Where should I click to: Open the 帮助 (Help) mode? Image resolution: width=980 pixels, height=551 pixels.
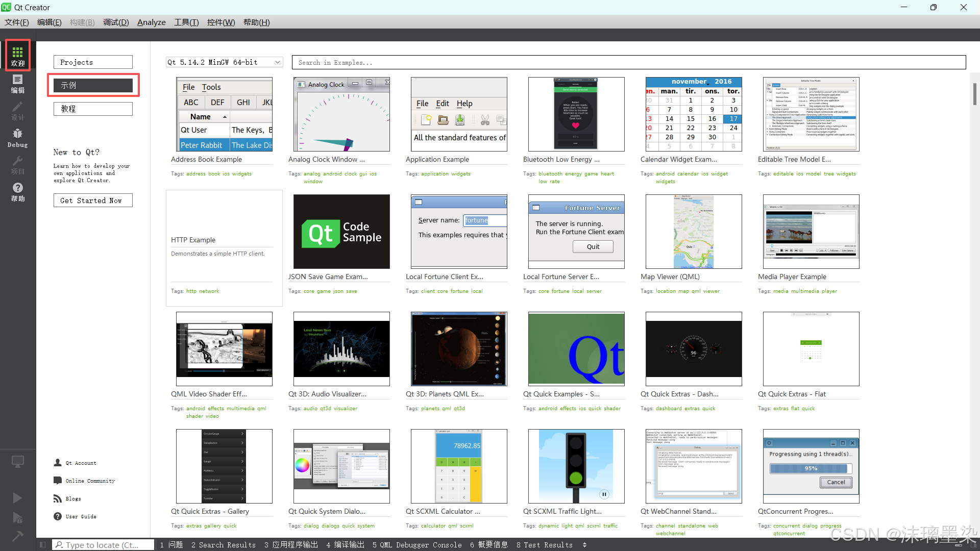18,192
